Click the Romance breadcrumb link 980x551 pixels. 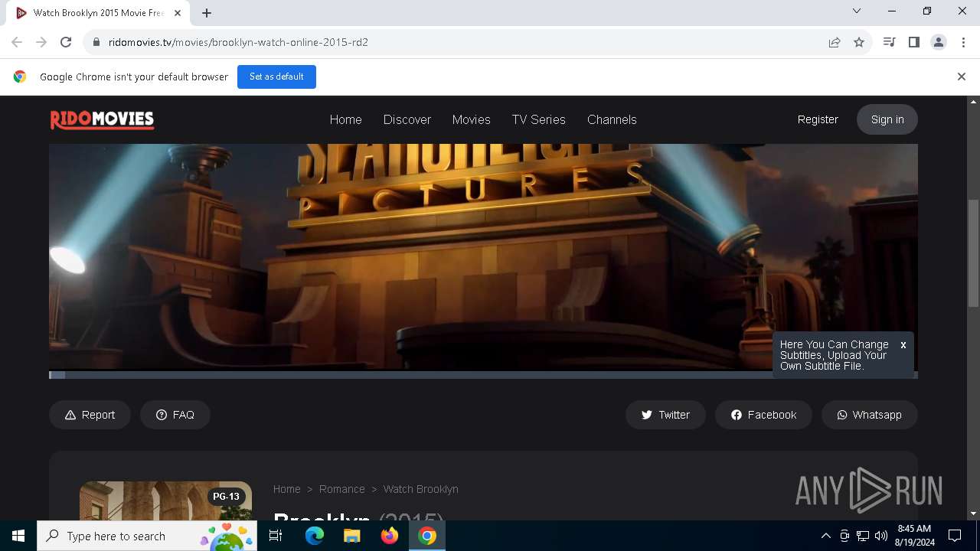(x=341, y=489)
